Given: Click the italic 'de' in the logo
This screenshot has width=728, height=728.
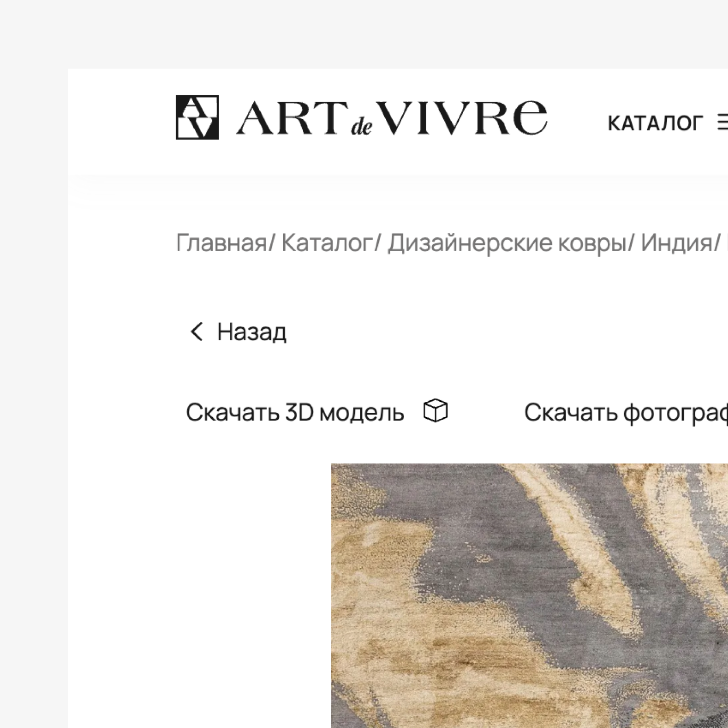Looking at the screenshot, I should click(361, 127).
